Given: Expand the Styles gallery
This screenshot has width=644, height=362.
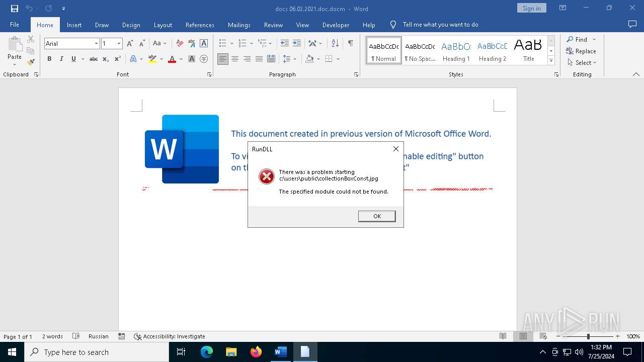Looking at the screenshot, I should [x=551, y=61].
